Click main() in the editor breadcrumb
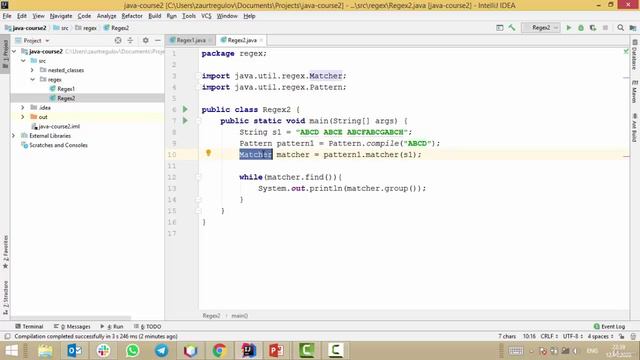 240,316
